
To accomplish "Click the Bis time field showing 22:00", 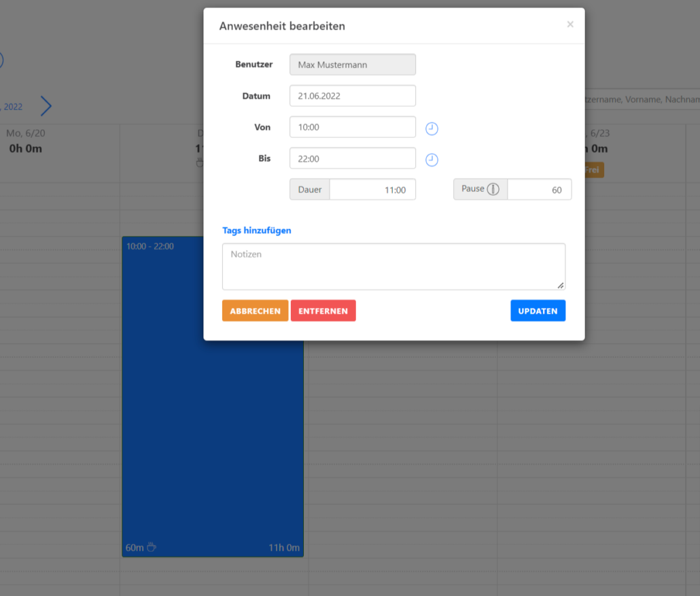I will click(352, 158).
